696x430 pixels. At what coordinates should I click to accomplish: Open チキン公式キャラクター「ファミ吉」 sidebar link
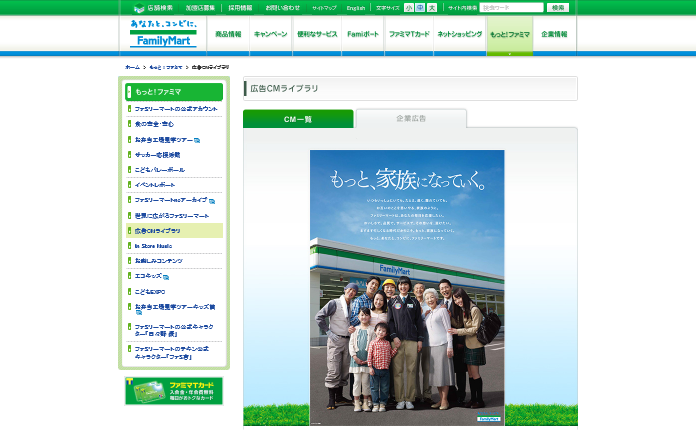point(172,353)
